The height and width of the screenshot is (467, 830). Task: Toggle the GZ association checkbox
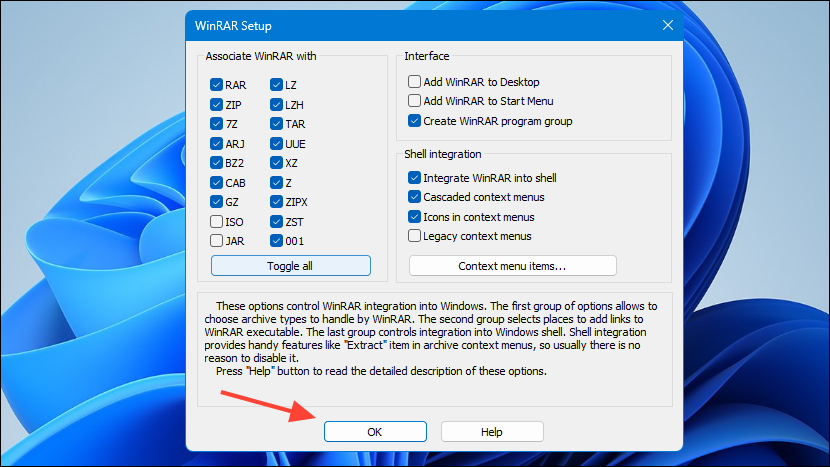216,202
